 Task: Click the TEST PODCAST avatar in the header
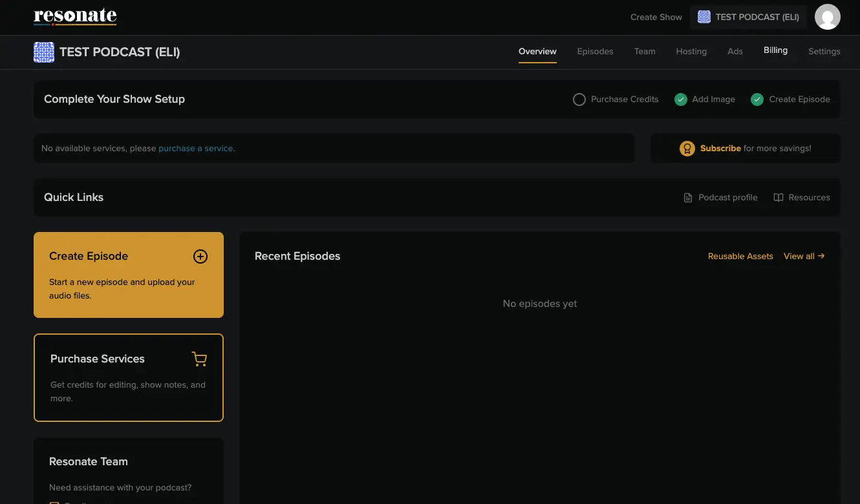pos(704,17)
